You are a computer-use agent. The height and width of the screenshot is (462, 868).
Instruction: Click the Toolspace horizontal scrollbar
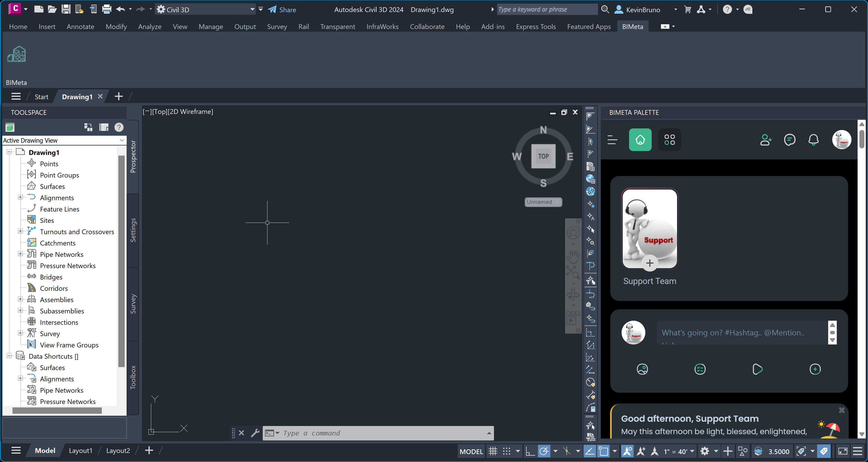57,410
